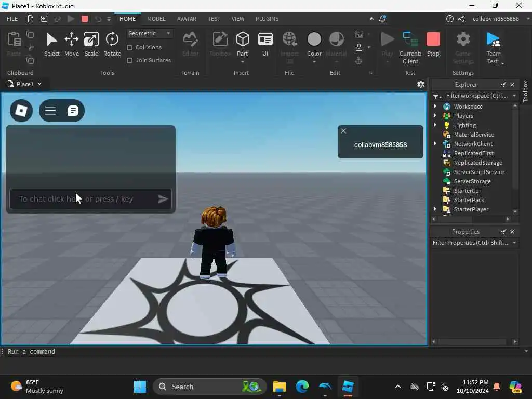The width and height of the screenshot is (532, 399).
Task: Expand the Lighting tree node
Action: click(435, 125)
